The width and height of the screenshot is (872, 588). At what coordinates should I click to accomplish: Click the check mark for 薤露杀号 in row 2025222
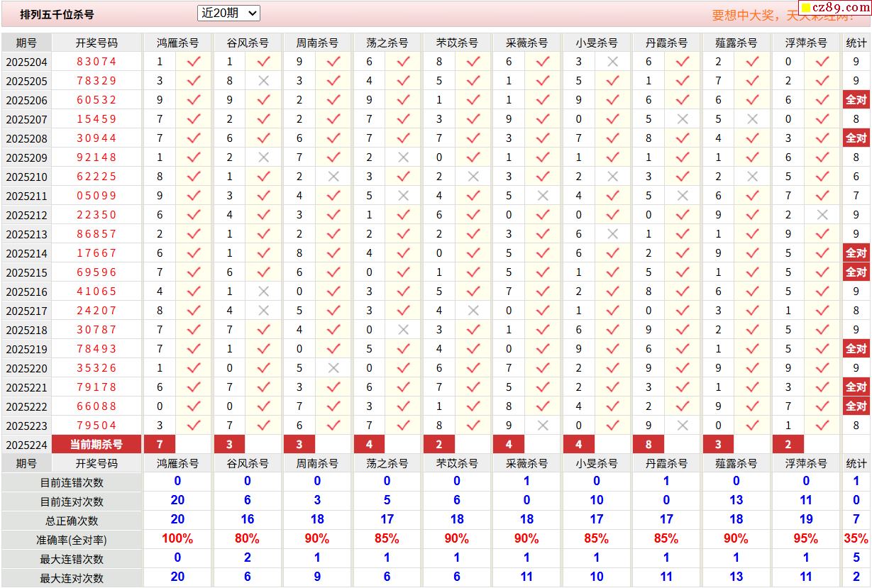753,406
